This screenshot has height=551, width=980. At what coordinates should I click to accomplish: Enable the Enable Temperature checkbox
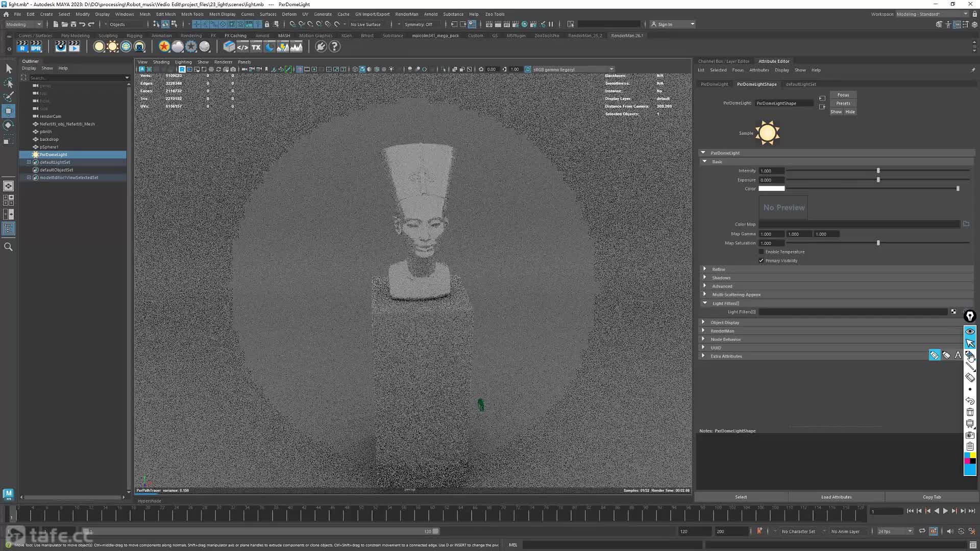(x=762, y=252)
